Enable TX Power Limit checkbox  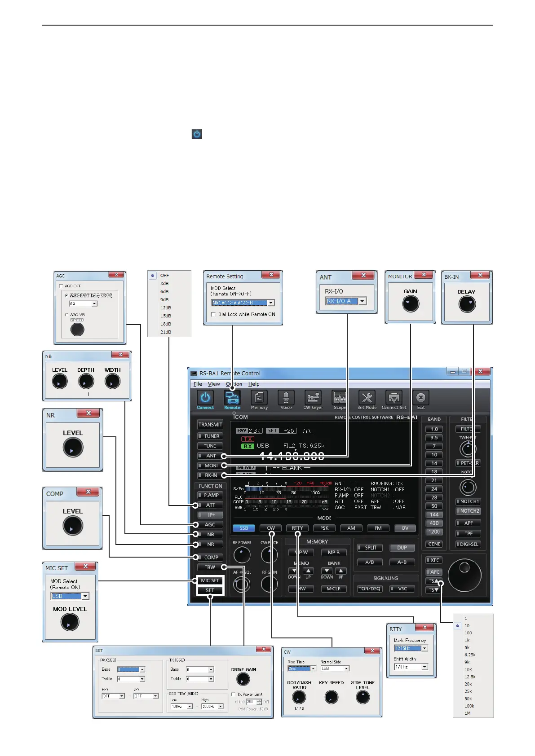[233, 694]
